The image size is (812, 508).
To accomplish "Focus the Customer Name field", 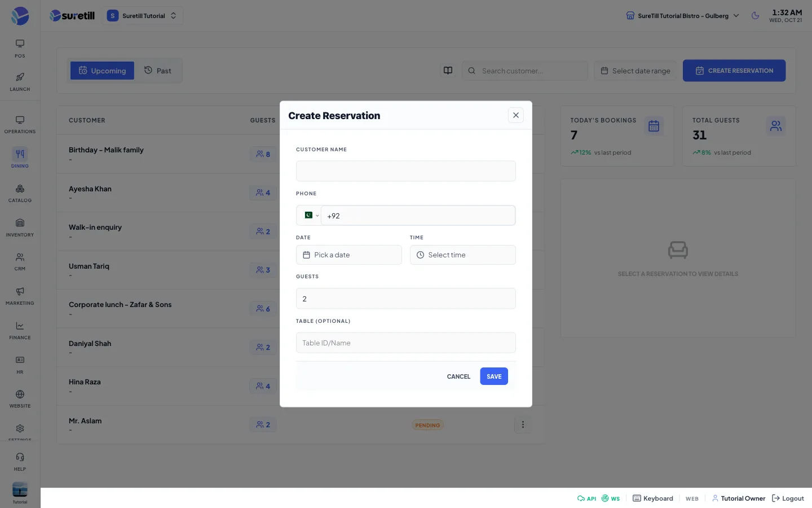I will [x=406, y=171].
